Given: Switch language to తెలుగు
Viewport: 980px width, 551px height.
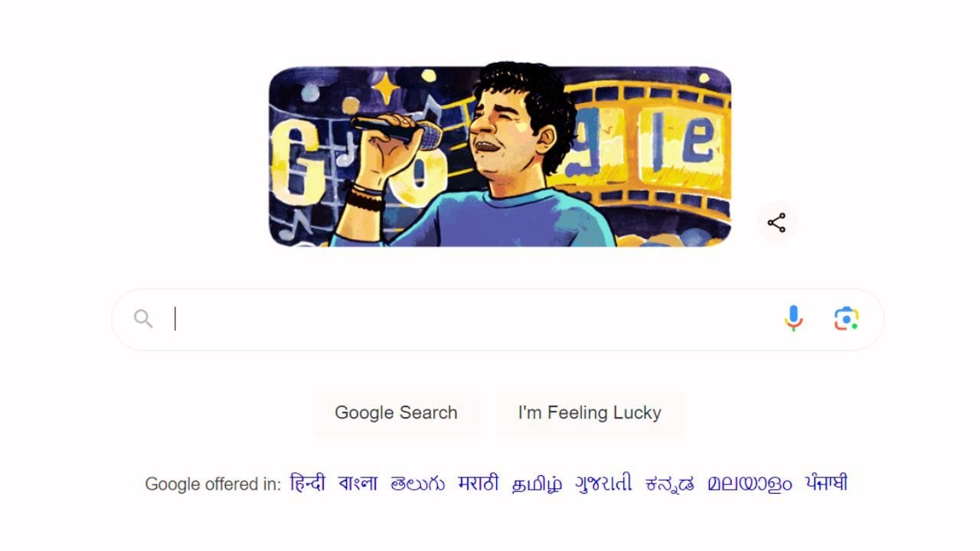Looking at the screenshot, I should click(x=417, y=484).
